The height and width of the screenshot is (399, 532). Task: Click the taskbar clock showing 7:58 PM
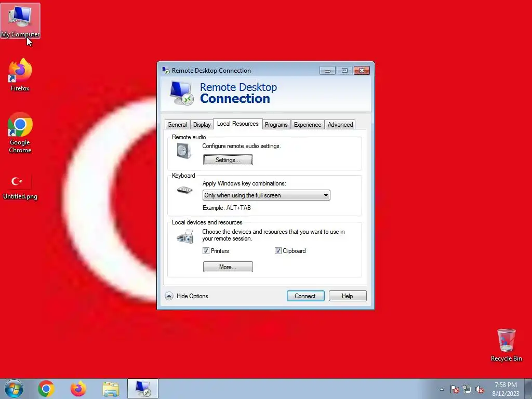(506, 389)
